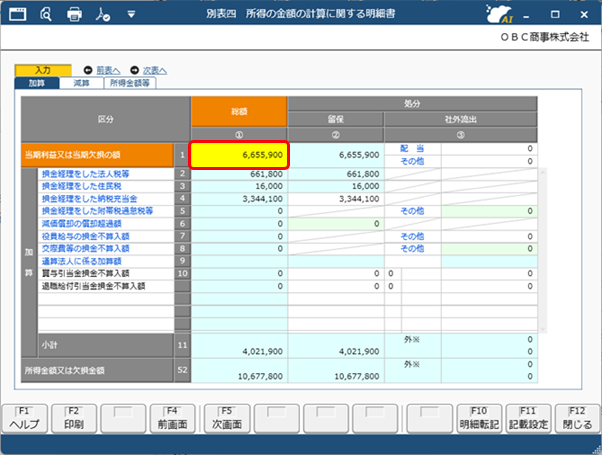Maximize the 別表四 window

click(x=555, y=15)
